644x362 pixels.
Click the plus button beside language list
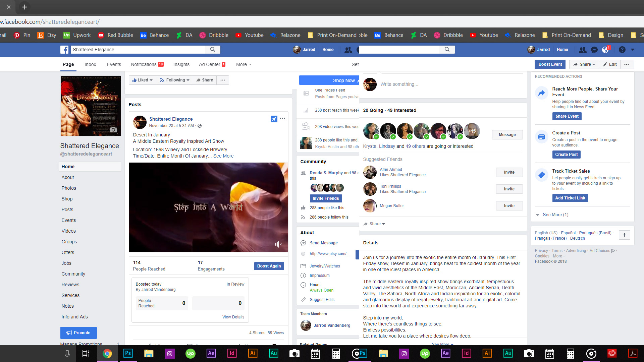625,235
